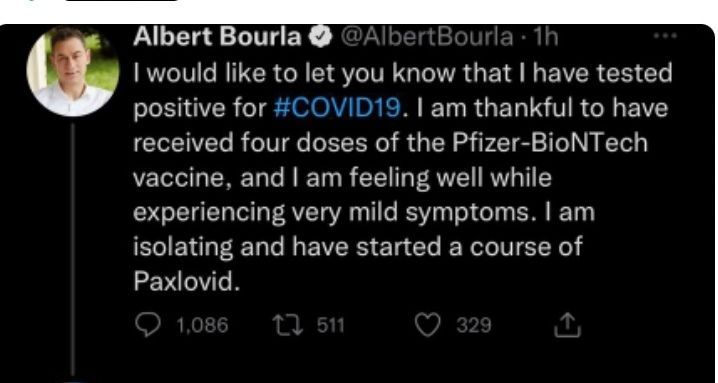The height and width of the screenshot is (383, 718).
Task: Click the 1h timestamp link
Action: (x=545, y=38)
